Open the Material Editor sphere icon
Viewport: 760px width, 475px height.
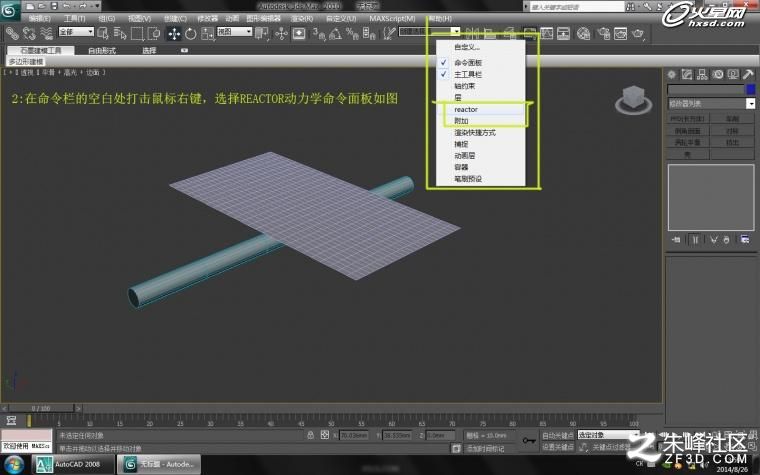(584, 33)
